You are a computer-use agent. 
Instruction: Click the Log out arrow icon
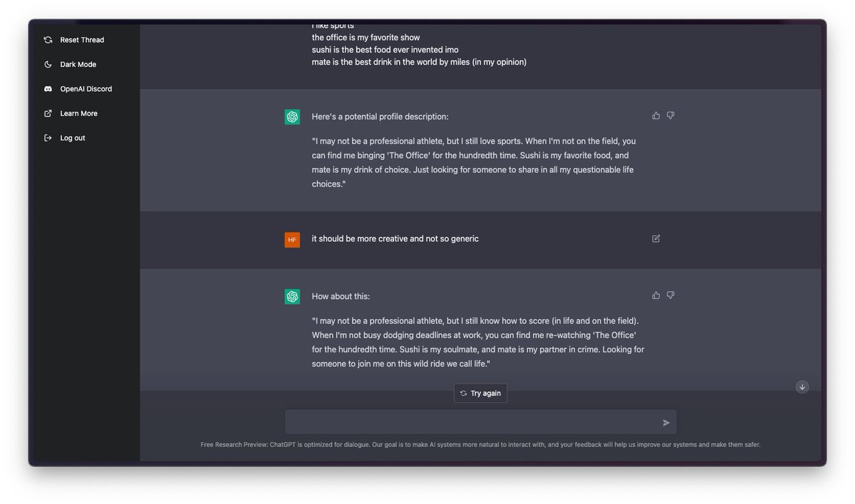point(48,138)
